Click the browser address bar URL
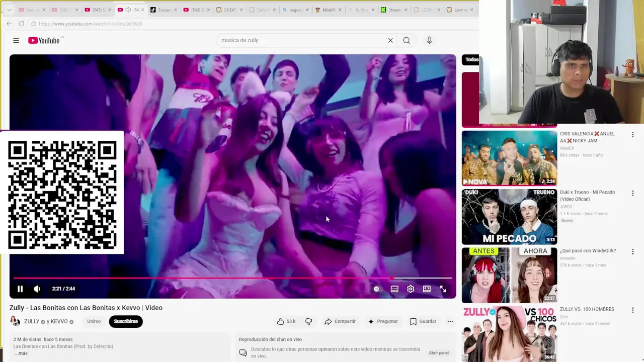Screen dimensions: 644x362 point(91,24)
